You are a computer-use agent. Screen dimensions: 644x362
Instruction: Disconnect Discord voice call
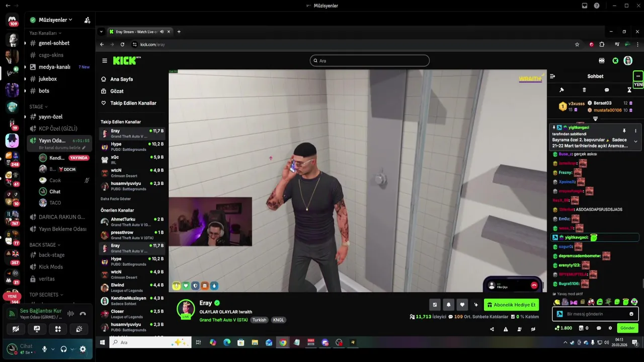83,314
